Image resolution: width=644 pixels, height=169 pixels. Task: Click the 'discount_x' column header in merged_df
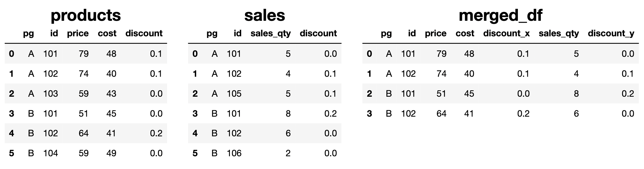(x=506, y=34)
